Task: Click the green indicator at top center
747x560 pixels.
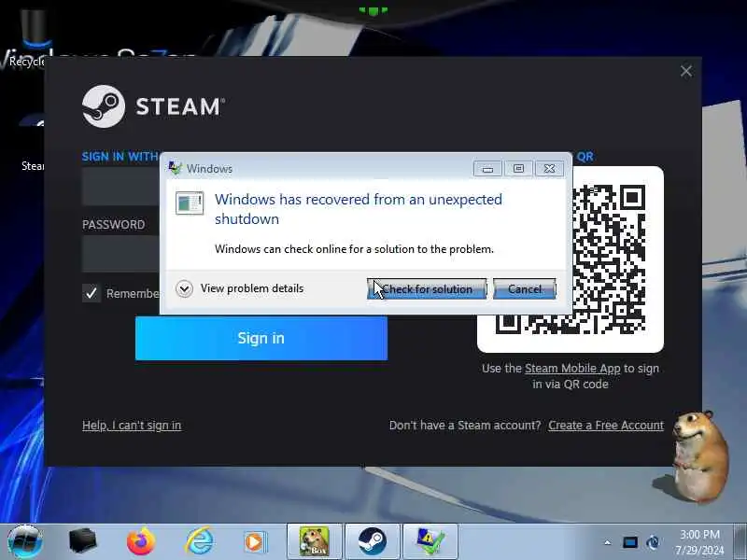Action: coord(373,9)
